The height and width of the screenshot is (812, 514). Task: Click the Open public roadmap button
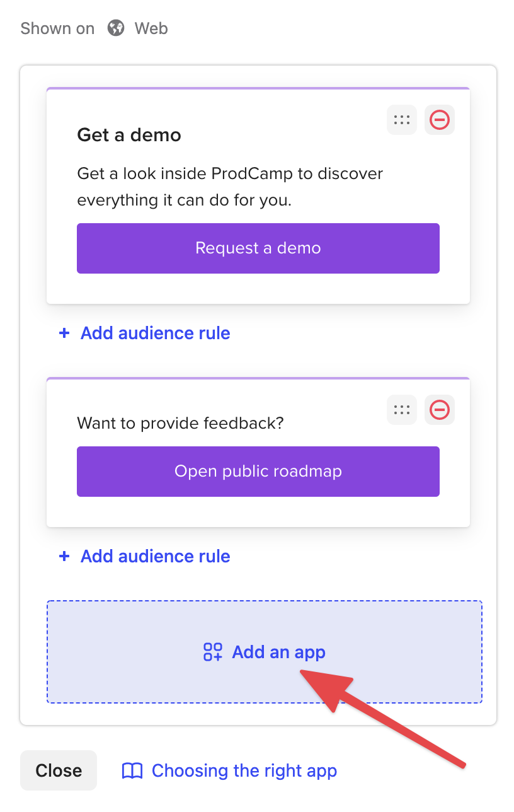pos(258,472)
